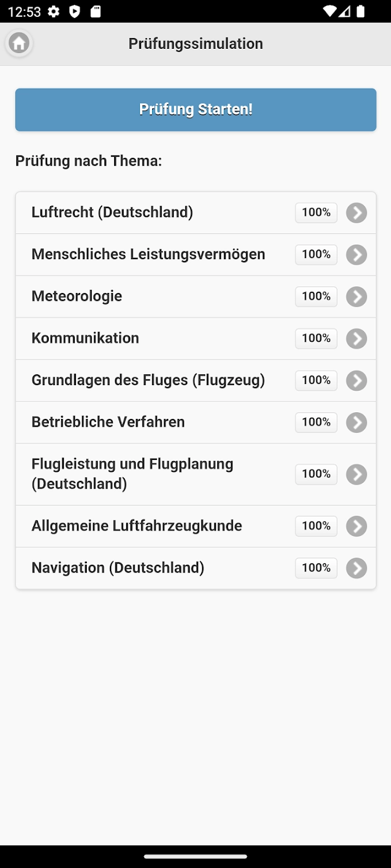391x868 pixels.
Task: Open arrow for Grundlagen des Fluges
Action: click(x=357, y=380)
